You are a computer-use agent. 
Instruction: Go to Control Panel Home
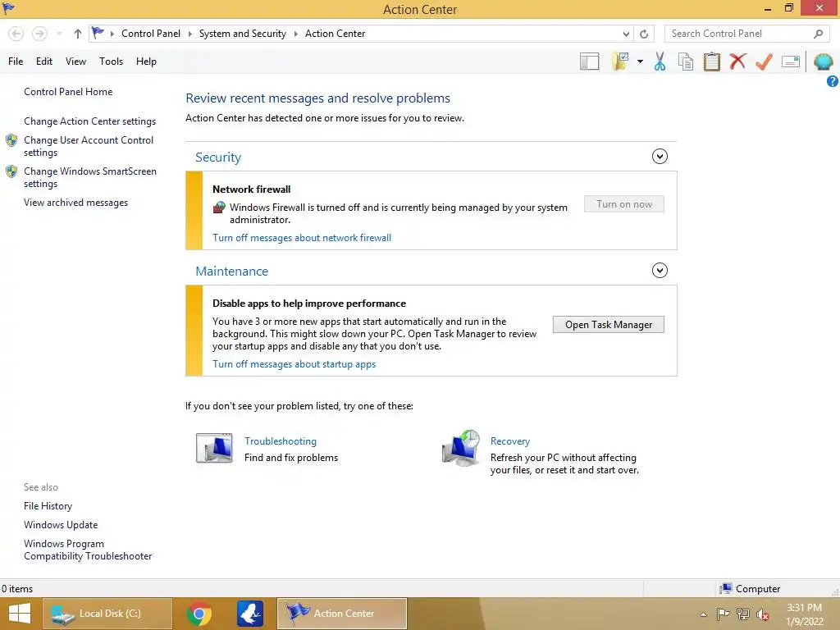pos(68,92)
